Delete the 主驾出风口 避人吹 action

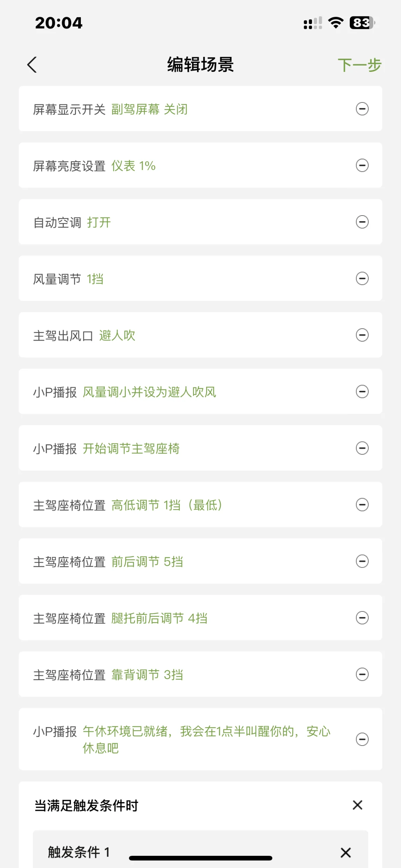tap(362, 335)
